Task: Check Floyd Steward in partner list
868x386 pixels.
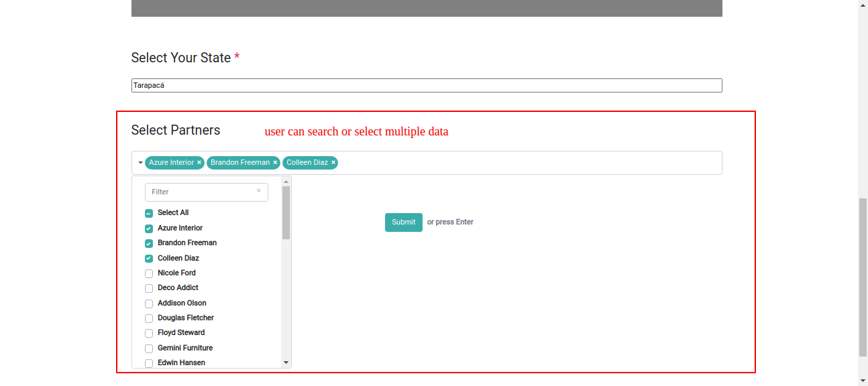Action: [x=149, y=333]
